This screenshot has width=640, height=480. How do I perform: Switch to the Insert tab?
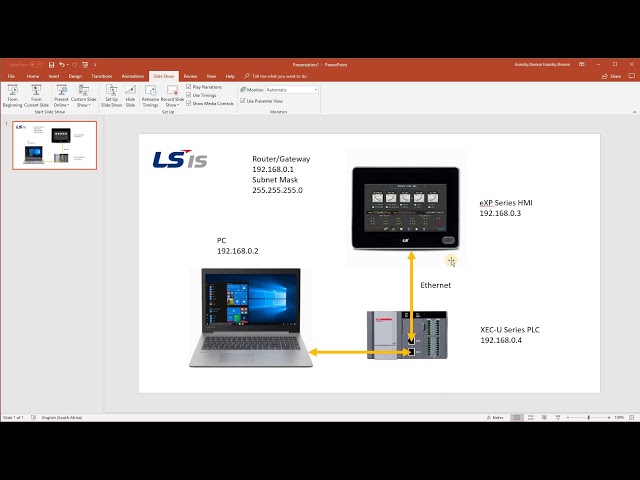click(x=54, y=76)
